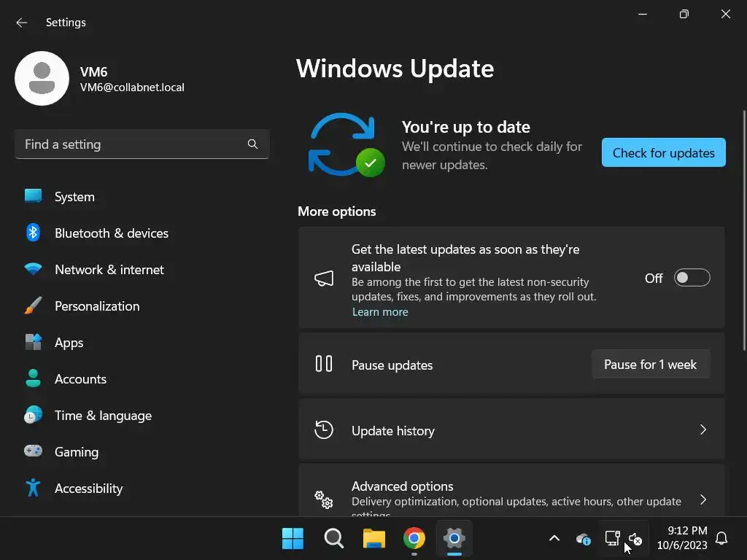The height and width of the screenshot is (560, 747).
Task: Click the network display tray icon
Action: pyautogui.click(x=612, y=538)
